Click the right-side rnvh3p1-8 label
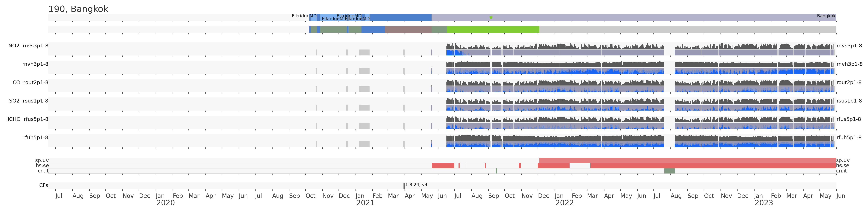This screenshot has width=868, height=212. point(849,64)
